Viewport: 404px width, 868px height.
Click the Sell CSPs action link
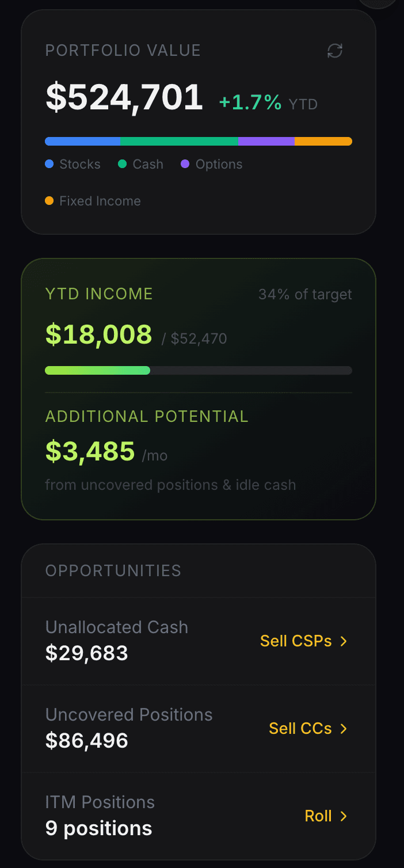(x=296, y=641)
